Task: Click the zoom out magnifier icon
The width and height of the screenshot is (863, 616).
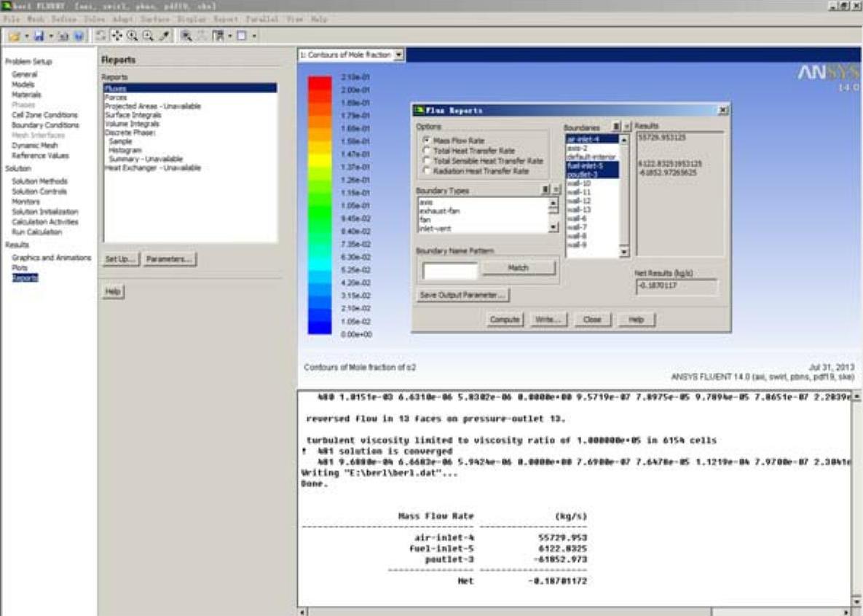Action: [148, 35]
